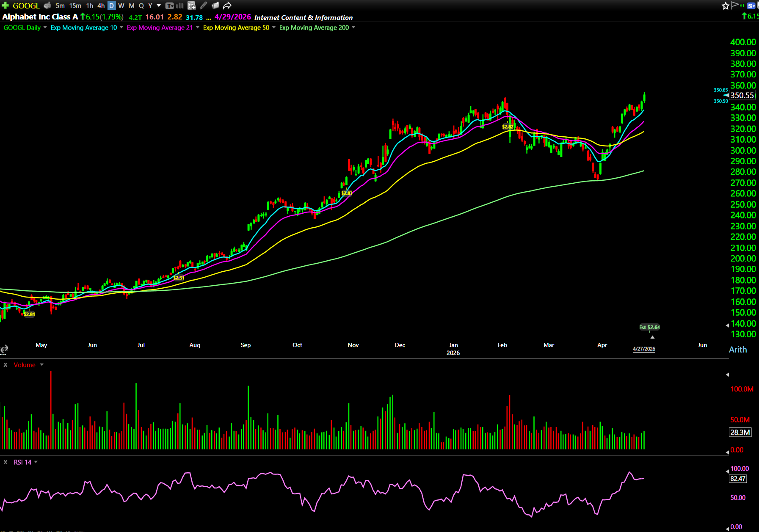This screenshot has height=532, width=759.
Task: Click the GOOGL ticker symbol text
Action: pos(26,6)
